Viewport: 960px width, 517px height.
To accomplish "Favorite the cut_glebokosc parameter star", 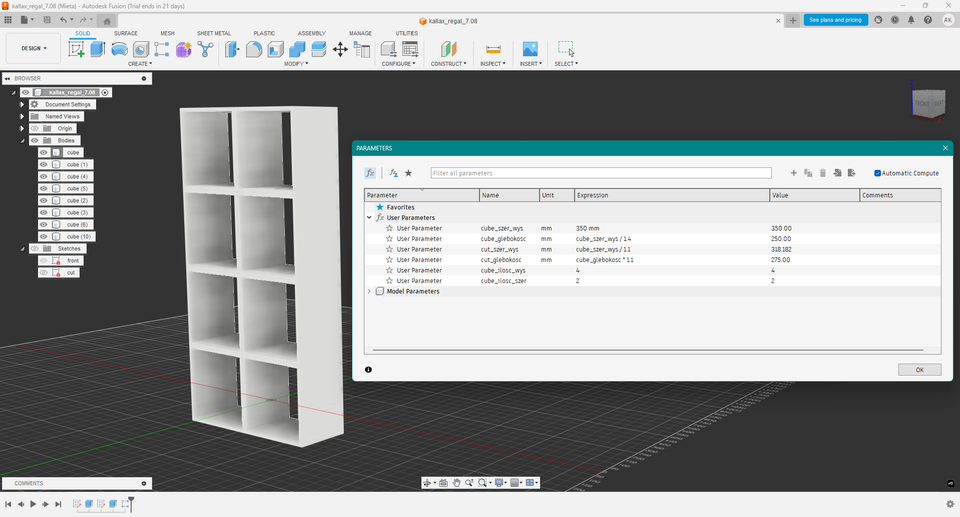I will point(389,260).
